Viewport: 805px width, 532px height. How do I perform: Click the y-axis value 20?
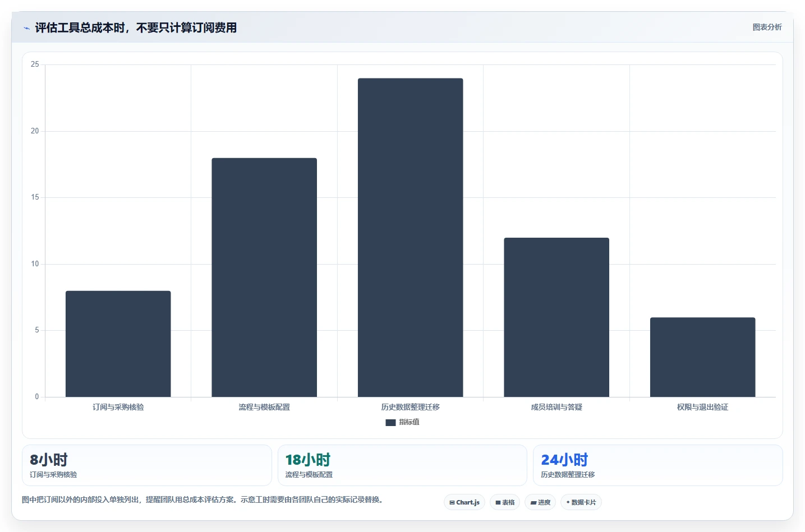tap(35, 131)
